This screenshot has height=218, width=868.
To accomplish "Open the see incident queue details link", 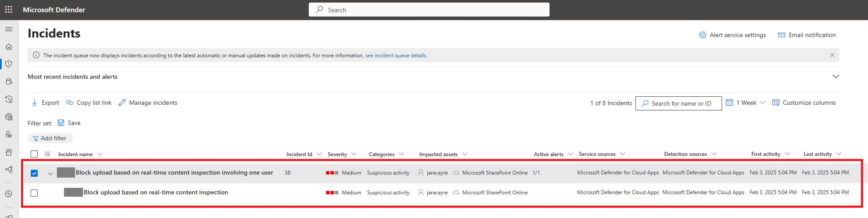I will point(395,55).
